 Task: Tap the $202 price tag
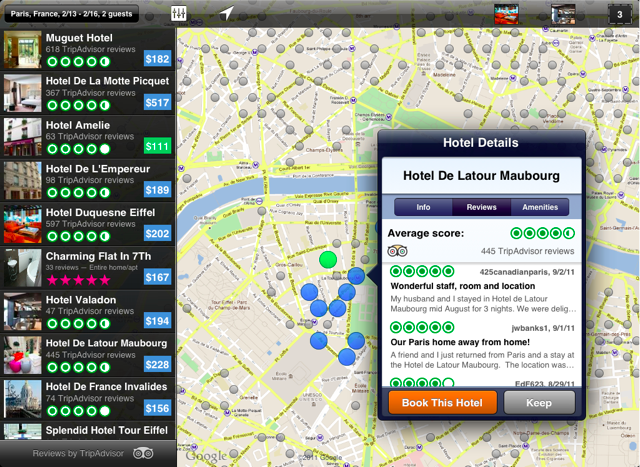click(157, 234)
